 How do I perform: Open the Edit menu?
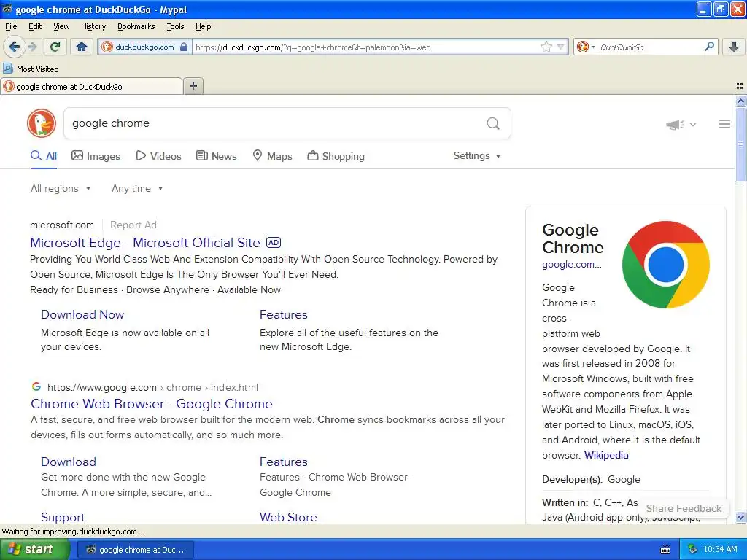coord(35,26)
